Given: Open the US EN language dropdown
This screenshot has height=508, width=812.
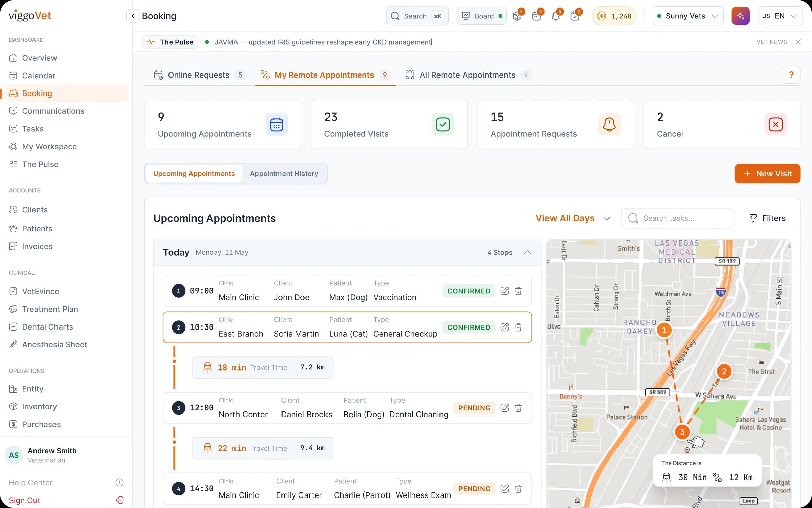Looking at the screenshot, I should click(780, 16).
